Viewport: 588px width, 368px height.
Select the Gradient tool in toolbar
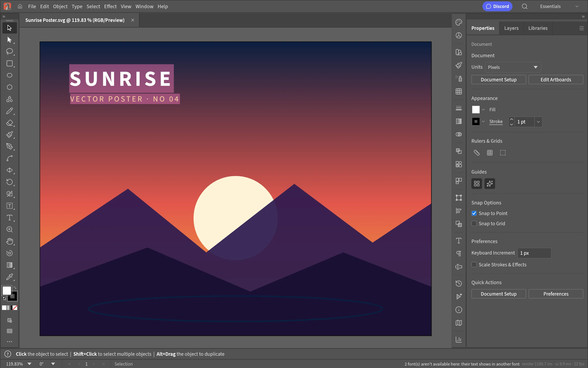[x=9, y=265]
